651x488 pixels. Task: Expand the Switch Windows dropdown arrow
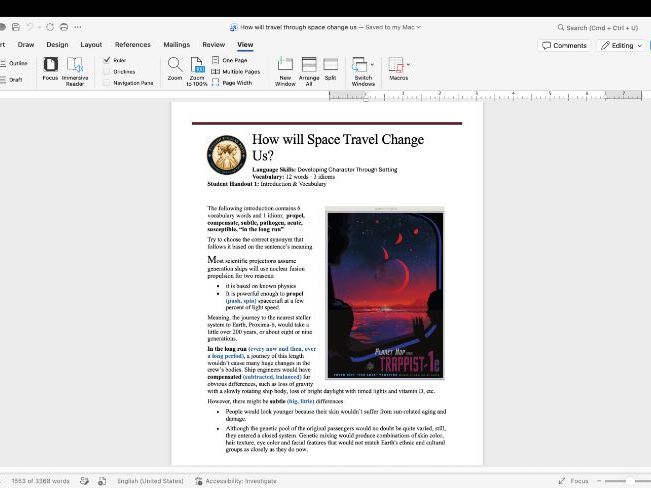point(372,65)
